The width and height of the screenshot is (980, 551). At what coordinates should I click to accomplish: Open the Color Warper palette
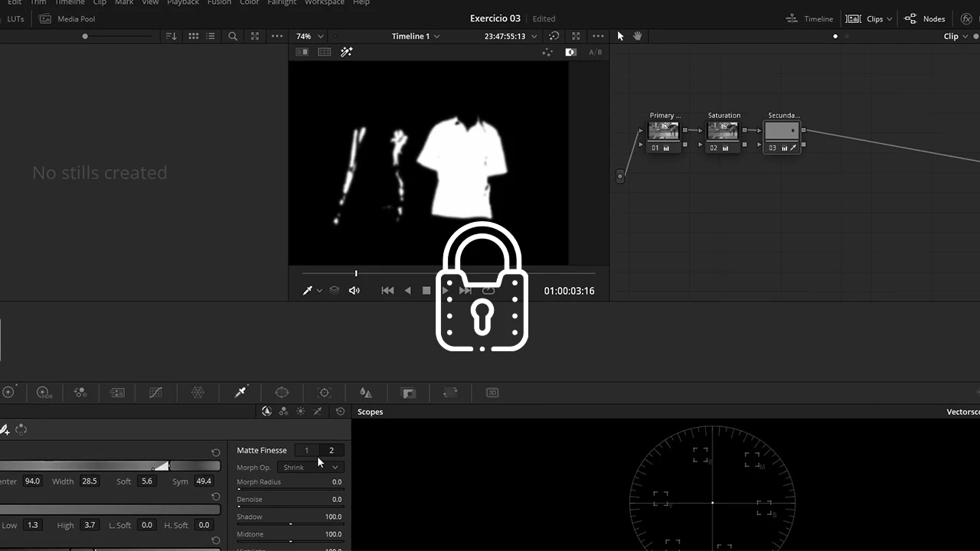coord(198,393)
